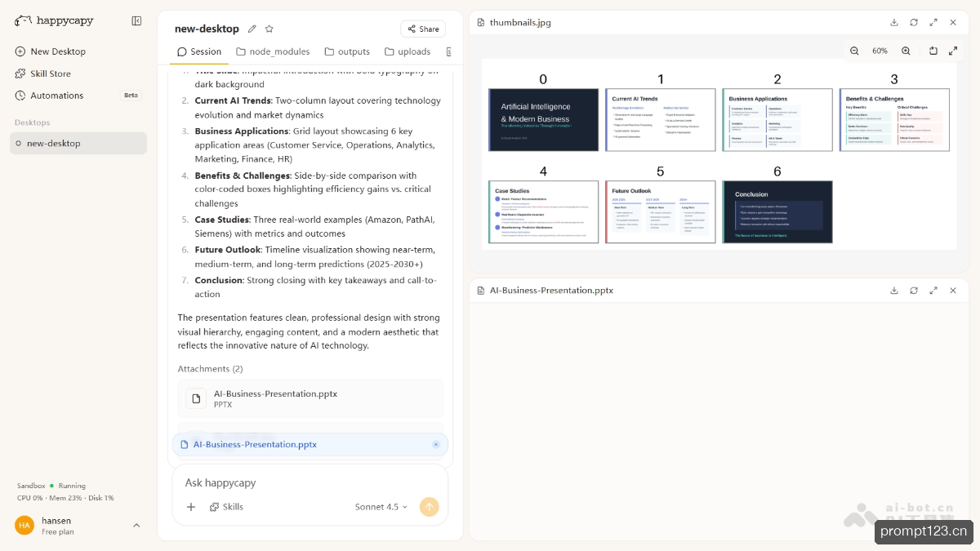Viewport: 980px width, 551px height.
Task: Click the Share button
Action: click(x=423, y=29)
